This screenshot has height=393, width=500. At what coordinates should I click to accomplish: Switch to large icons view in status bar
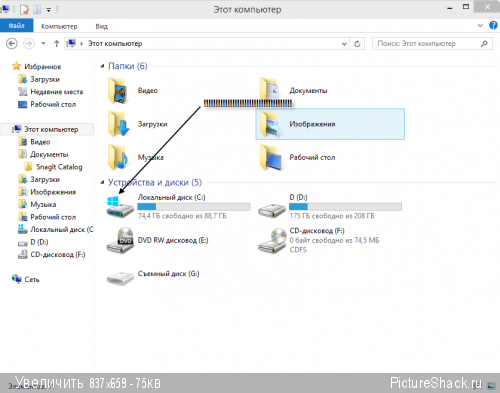pos(491,386)
